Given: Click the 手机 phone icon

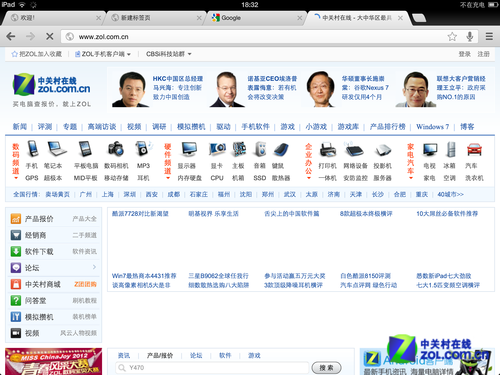Looking at the screenshot, I should click(32, 148).
